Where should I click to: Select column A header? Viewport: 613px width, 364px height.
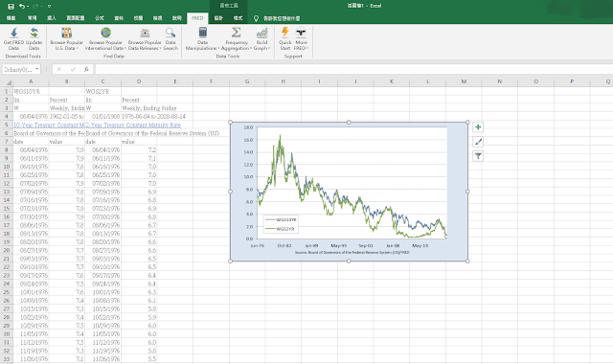[31, 81]
